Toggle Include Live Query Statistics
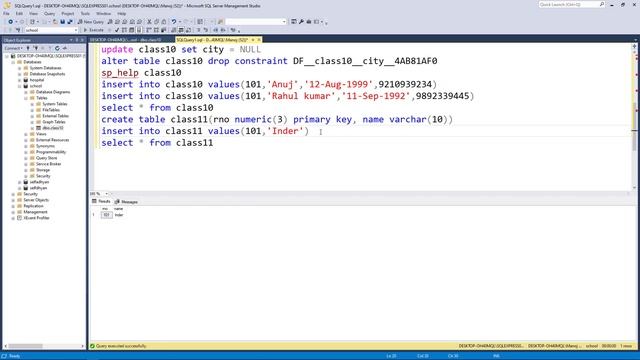The image size is (640, 360). click(156, 30)
